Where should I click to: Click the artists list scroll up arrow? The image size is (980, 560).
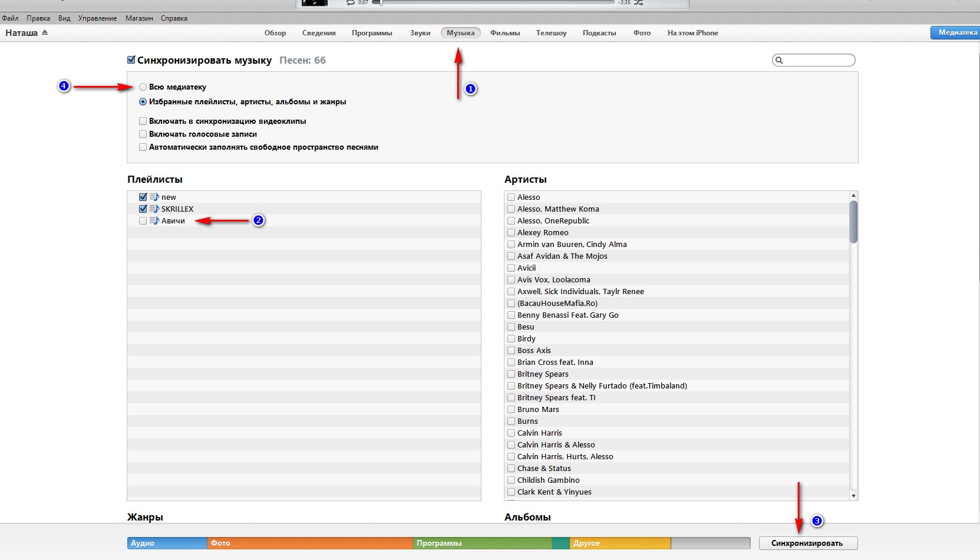pos(853,195)
